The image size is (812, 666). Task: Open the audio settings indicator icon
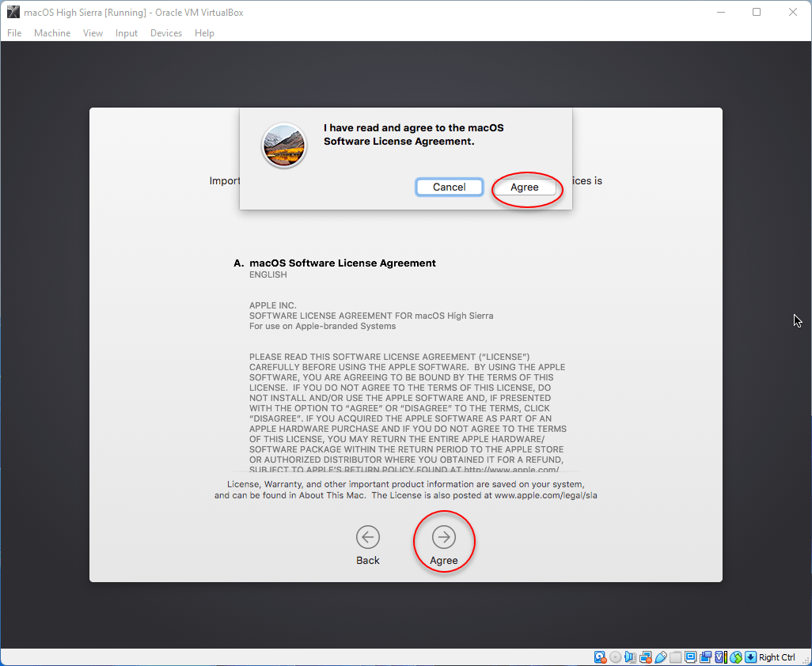630,657
